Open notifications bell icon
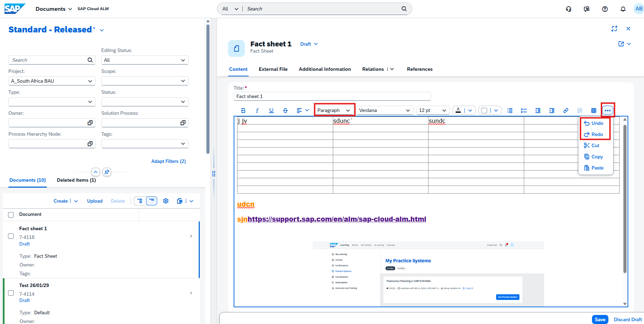Screen dimensions: 644x324 [x=623, y=9]
